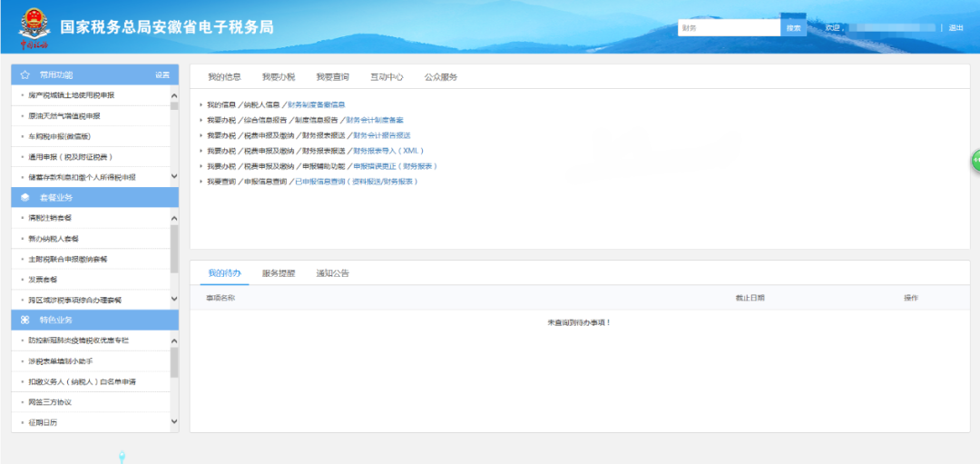
Task: Switch to 我的信息 tab
Action: 224,77
